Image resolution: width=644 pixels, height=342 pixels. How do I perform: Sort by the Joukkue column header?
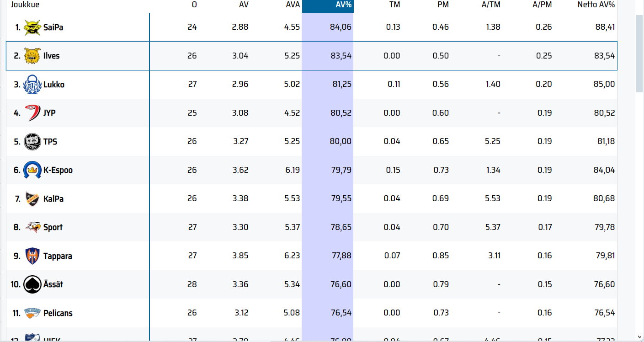tap(25, 5)
